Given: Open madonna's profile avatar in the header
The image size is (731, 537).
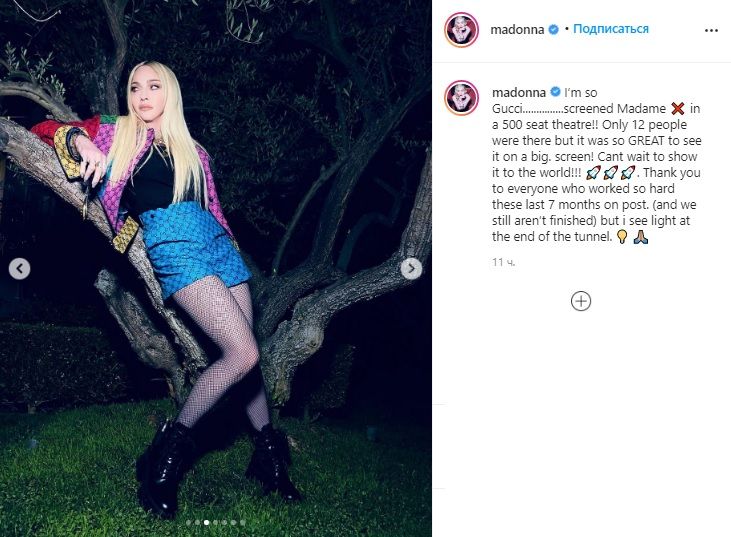Looking at the screenshot, I should pos(462,29).
